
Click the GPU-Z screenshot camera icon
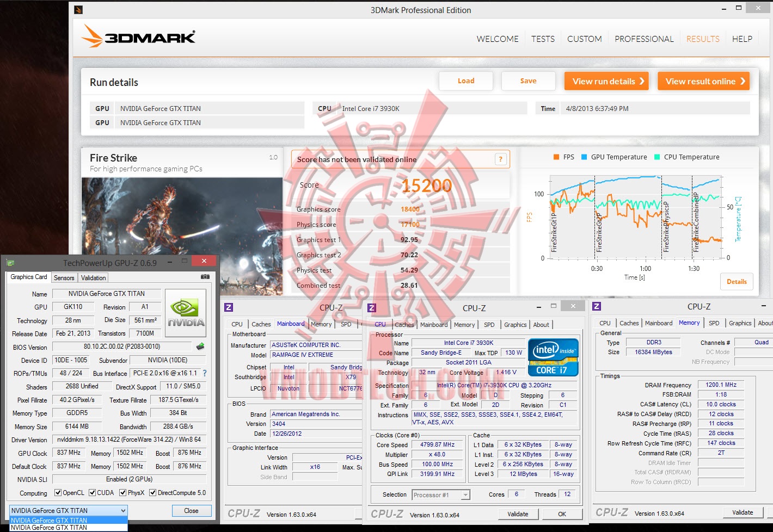[205, 277]
